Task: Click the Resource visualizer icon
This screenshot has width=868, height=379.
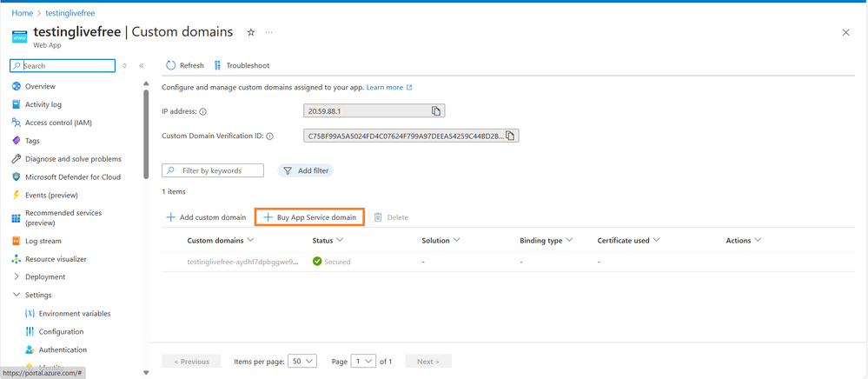Action: pos(16,259)
